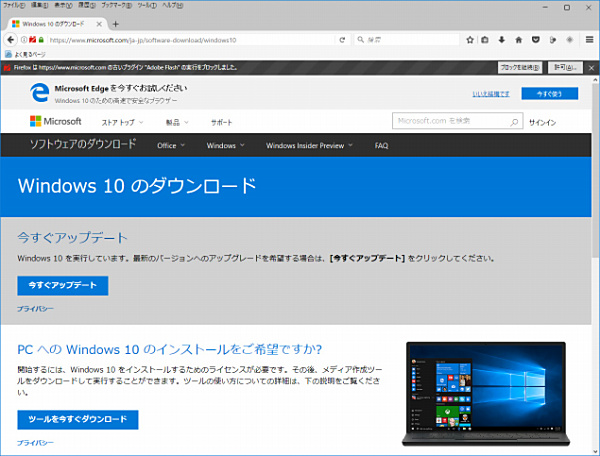Expand Office dropdown in dark nav bar

pos(171,145)
